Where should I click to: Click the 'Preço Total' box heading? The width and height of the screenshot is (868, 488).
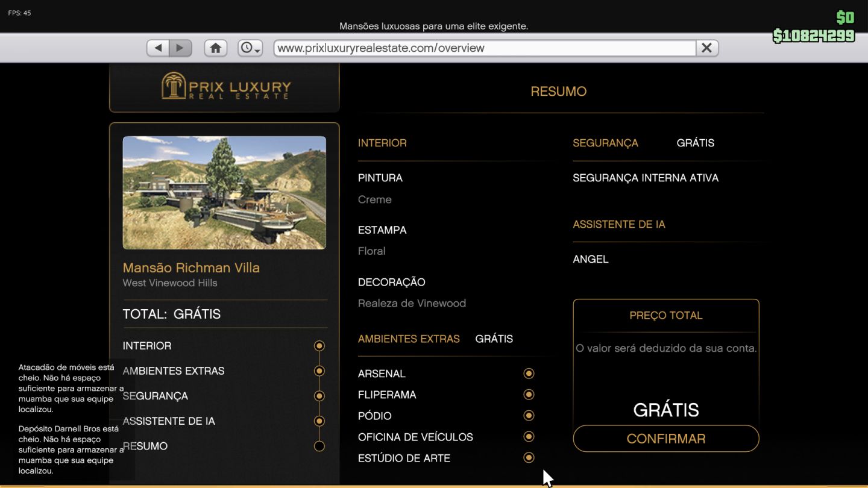tap(666, 316)
